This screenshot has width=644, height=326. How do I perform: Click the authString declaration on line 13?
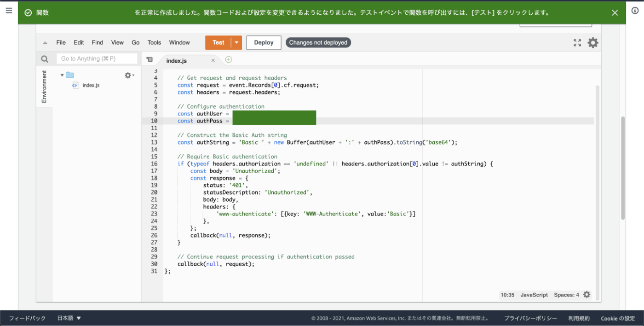coord(317,142)
